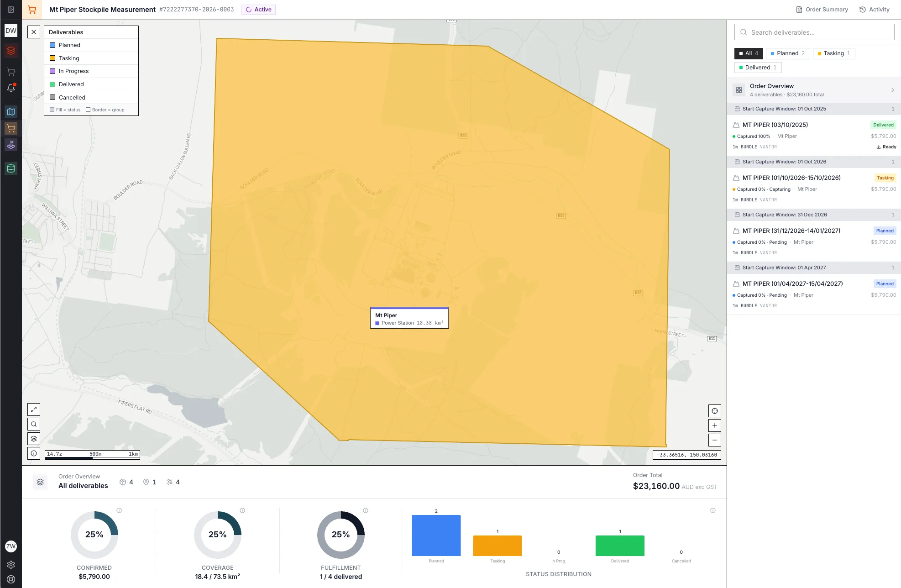Filter by Delivered 1 tab
The image size is (901, 588).
pyautogui.click(x=758, y=68)
